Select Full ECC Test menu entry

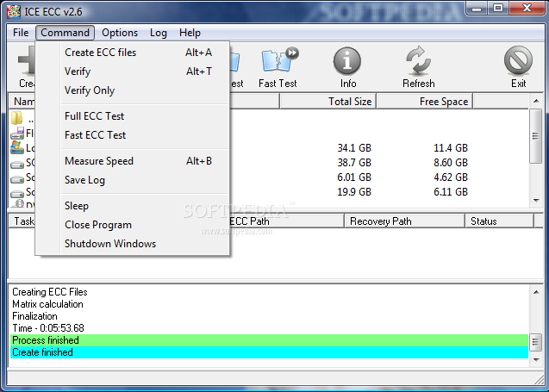point(133,116)
